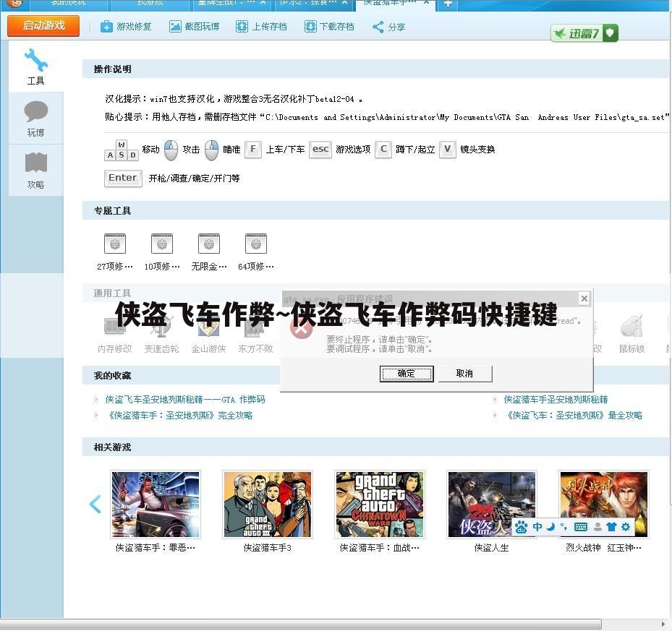
Task: Click the F key 上车/下车 icon
Action: [253, 150]
